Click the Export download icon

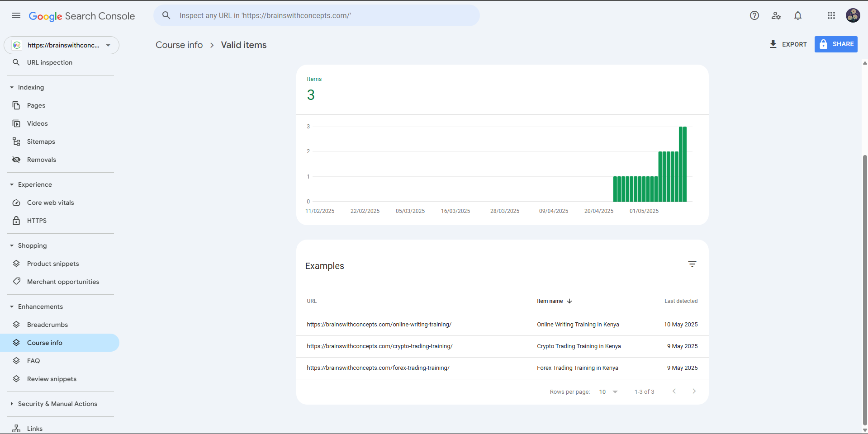pos(773,44)
